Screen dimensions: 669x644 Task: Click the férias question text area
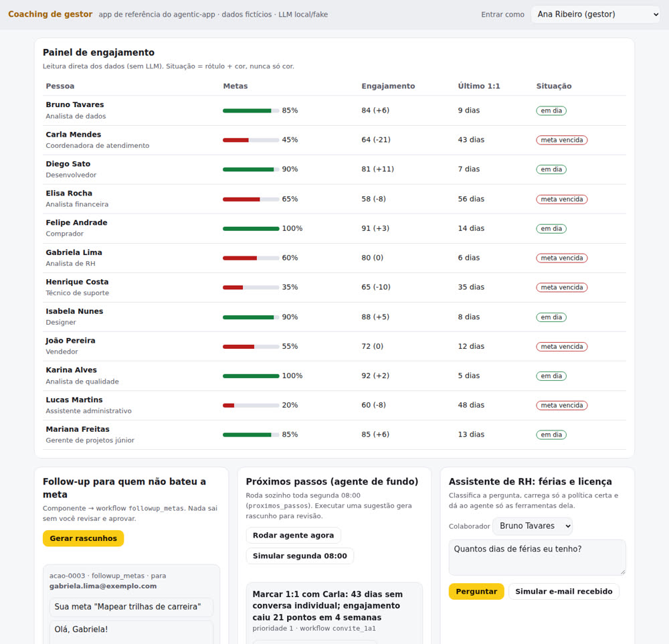(x=537, y=557)
